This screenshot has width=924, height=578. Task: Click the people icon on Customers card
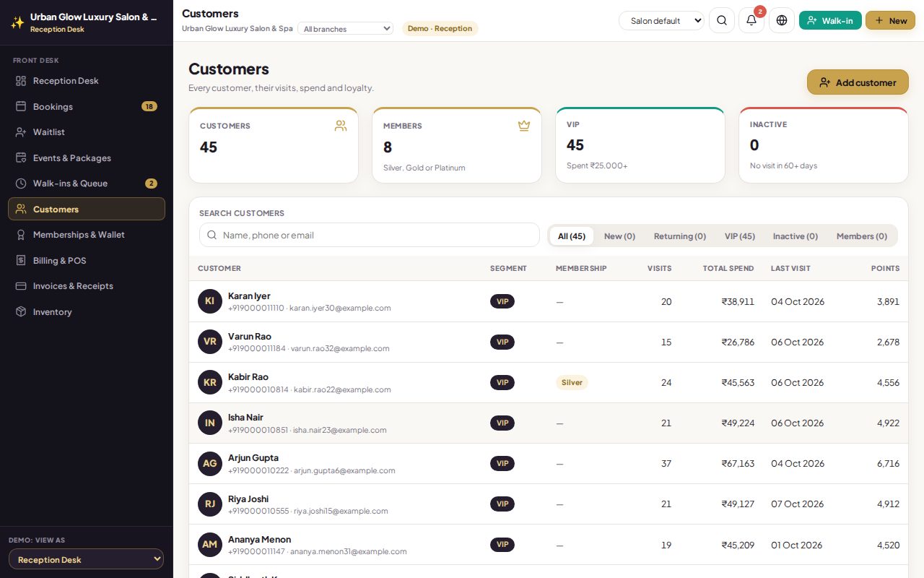coord(341,126)
